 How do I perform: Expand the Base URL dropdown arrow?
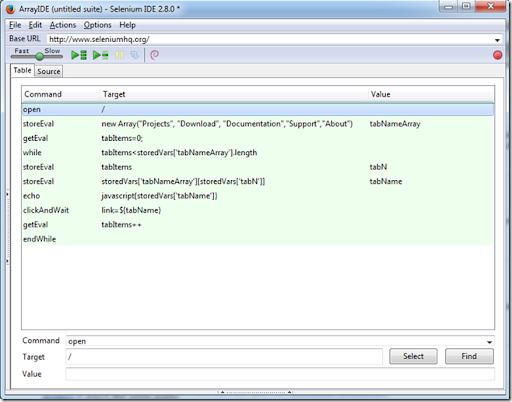point(497,40)
